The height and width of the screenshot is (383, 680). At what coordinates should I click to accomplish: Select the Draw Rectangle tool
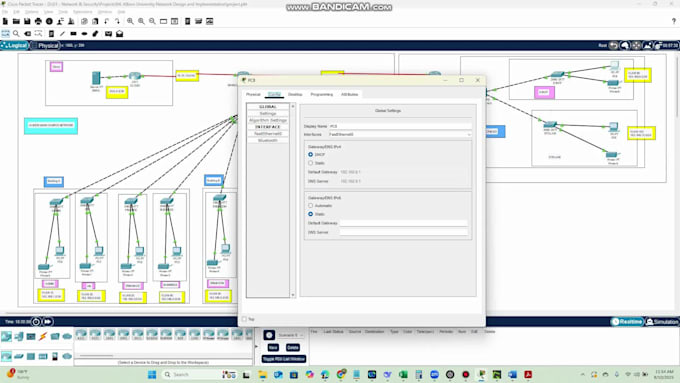pyautogui.click(x=73, y=33)
